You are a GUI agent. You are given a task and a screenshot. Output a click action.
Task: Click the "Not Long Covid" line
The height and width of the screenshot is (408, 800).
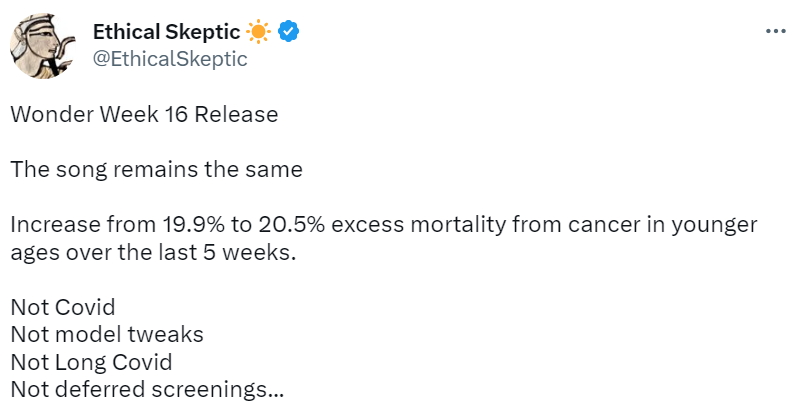(91, 361)
